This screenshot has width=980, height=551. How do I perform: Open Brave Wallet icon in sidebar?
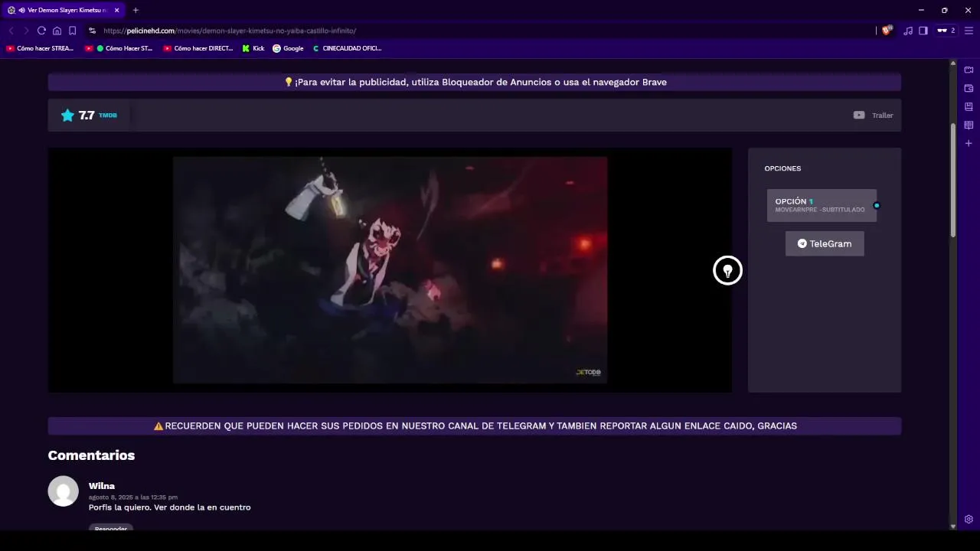(969, 88)
